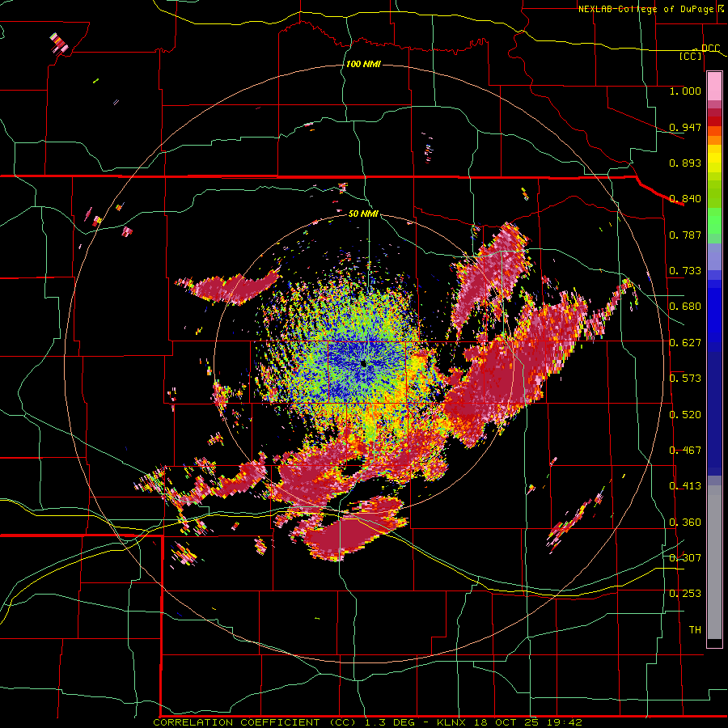The width and height of the screenshot is (728, 728).
Task: Click the 0.680 legend value
Action: pos(685,307)
